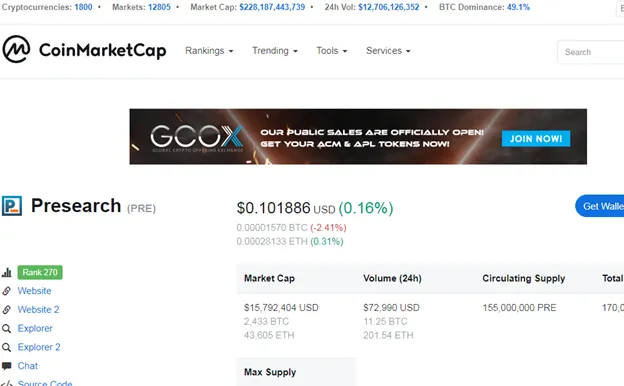Open the Tools dropdown menu
The width and height of the screenshot is (624, 386).
pyautogui.click(x=332, y=51)
